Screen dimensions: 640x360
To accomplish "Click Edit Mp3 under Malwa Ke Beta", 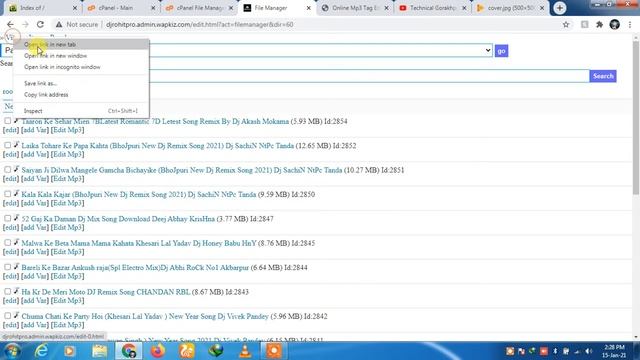I will coord(67,252).
